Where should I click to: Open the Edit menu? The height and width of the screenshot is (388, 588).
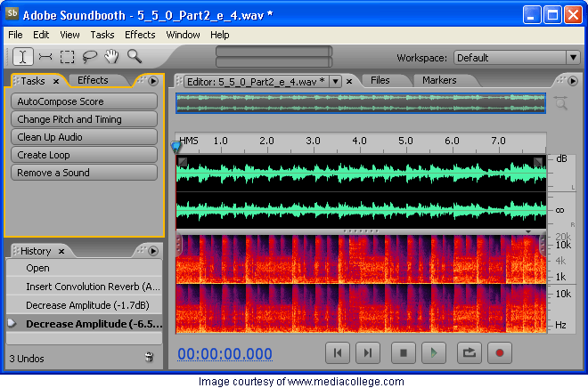tap(41, 35)
